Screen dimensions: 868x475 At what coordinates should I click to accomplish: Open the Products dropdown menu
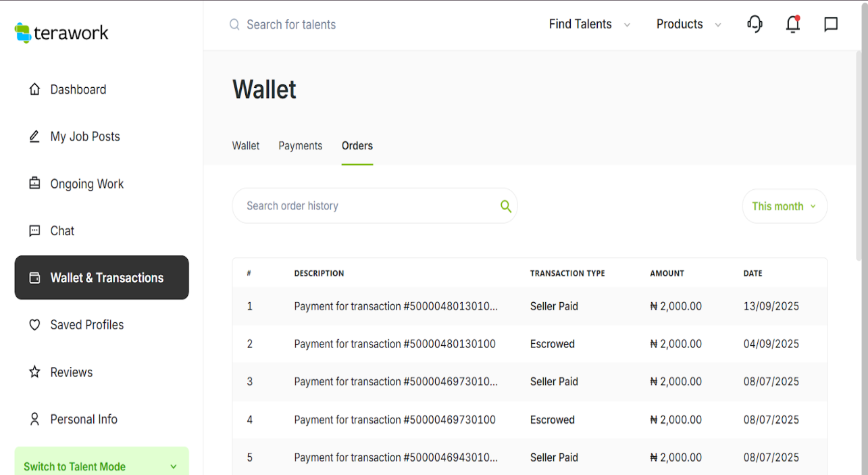click(x=688, y=24)
